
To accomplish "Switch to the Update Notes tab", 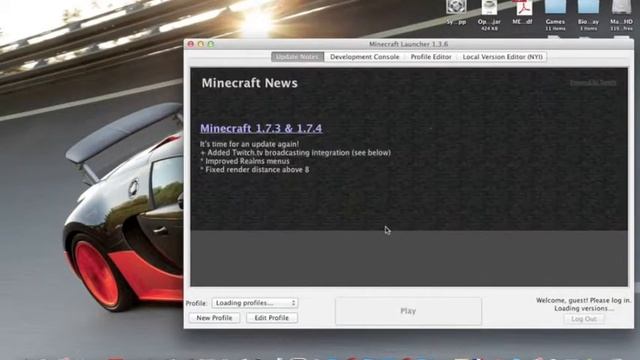I will click(298, 57).
